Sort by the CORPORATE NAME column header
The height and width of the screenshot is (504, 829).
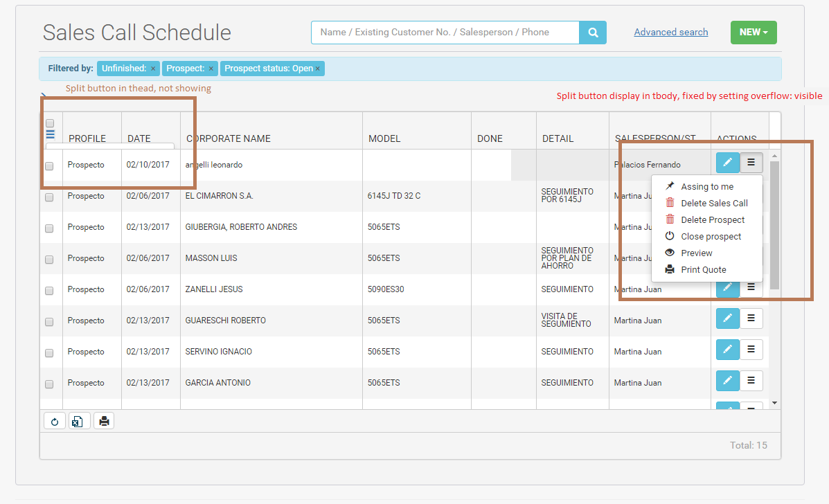[x=229, y=138]
